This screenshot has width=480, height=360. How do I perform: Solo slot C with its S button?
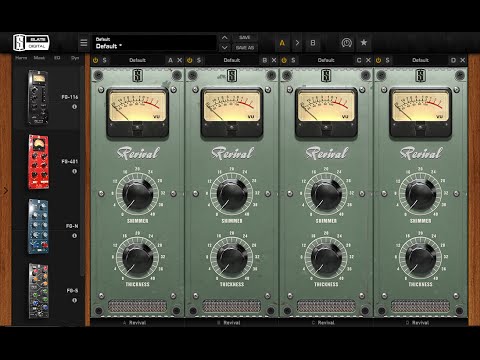tap(293, 60)
